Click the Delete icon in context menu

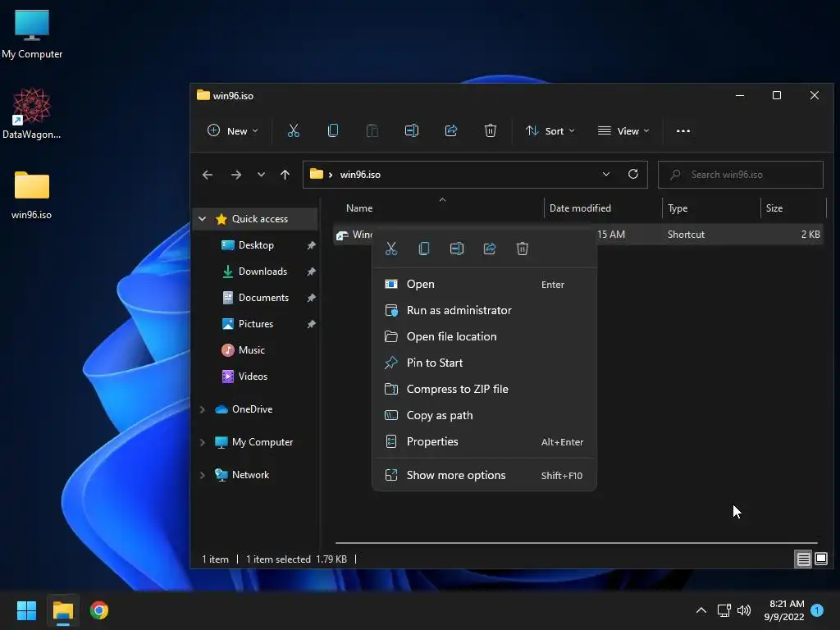[523, 249]
